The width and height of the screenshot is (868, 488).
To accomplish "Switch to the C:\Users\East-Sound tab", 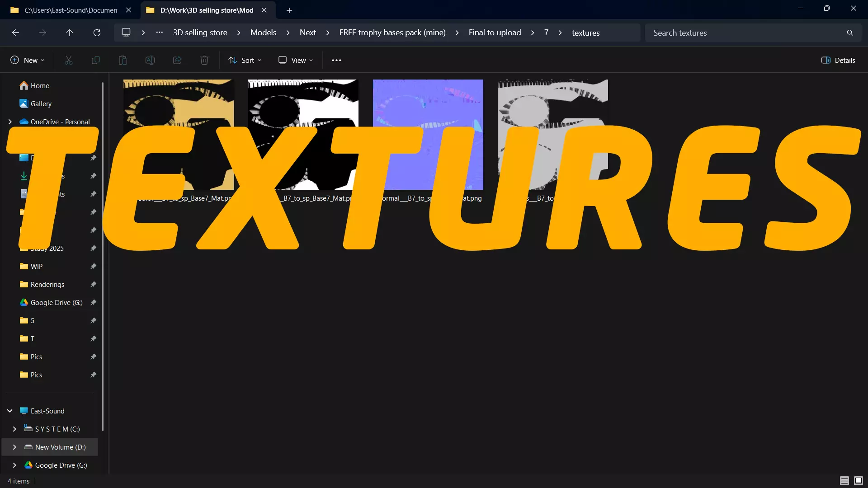I will pyautogui.click(x=71, y=10).
